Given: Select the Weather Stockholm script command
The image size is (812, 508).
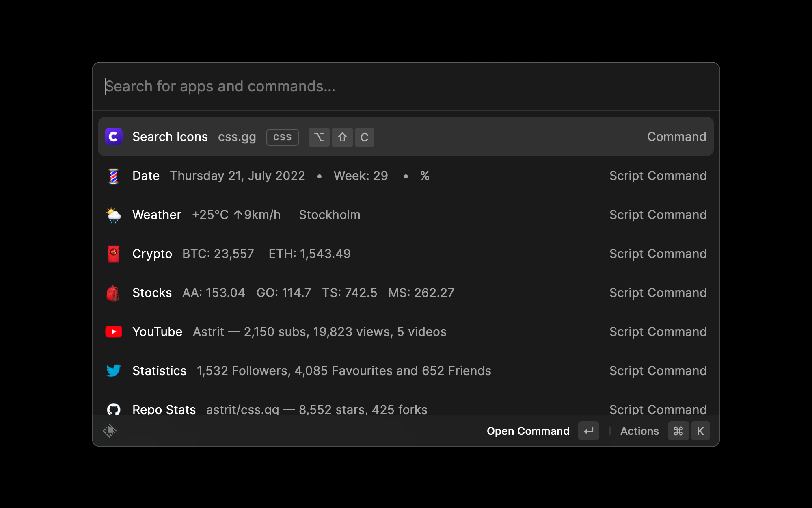Looking at the screenshot, I should [406, 215].
